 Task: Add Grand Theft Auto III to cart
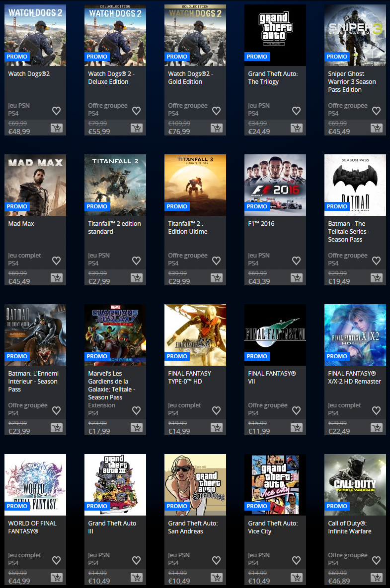[136, 578]
